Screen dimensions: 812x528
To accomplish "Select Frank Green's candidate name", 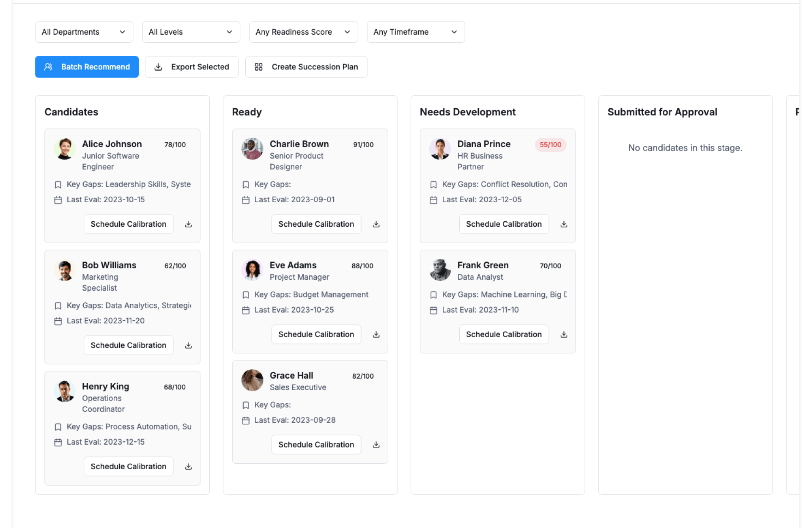I will pos(483,265).
